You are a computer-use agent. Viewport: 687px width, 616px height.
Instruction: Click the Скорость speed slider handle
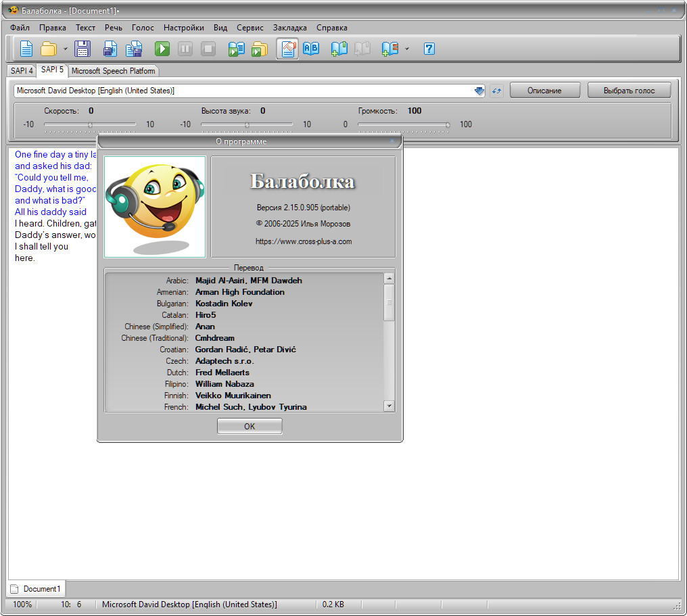click(x=90, y=125)
